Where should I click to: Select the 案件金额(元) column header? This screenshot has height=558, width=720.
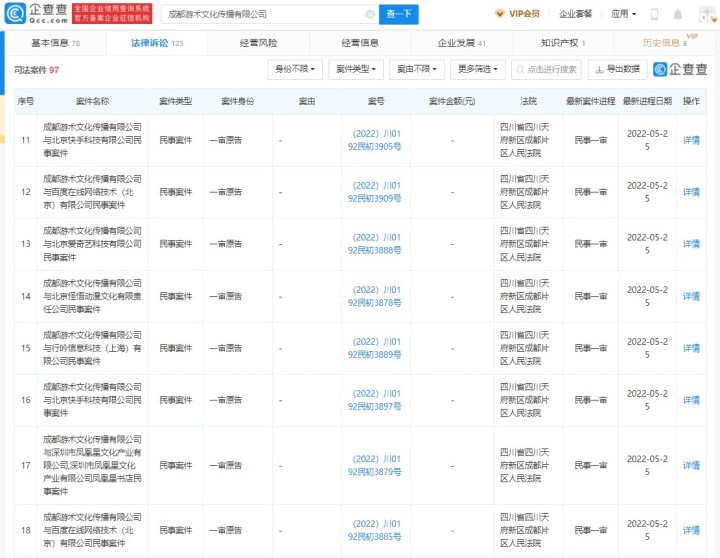tap(452, 101)
